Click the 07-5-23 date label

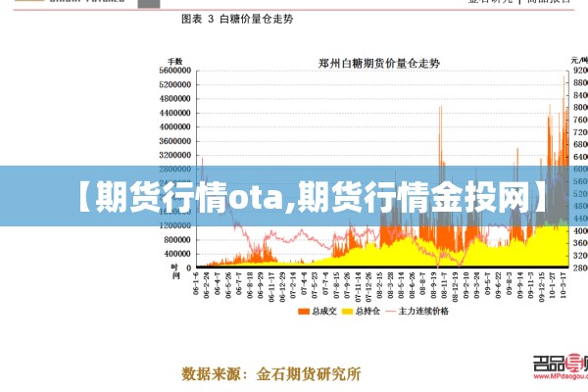(x=315, y=285)
